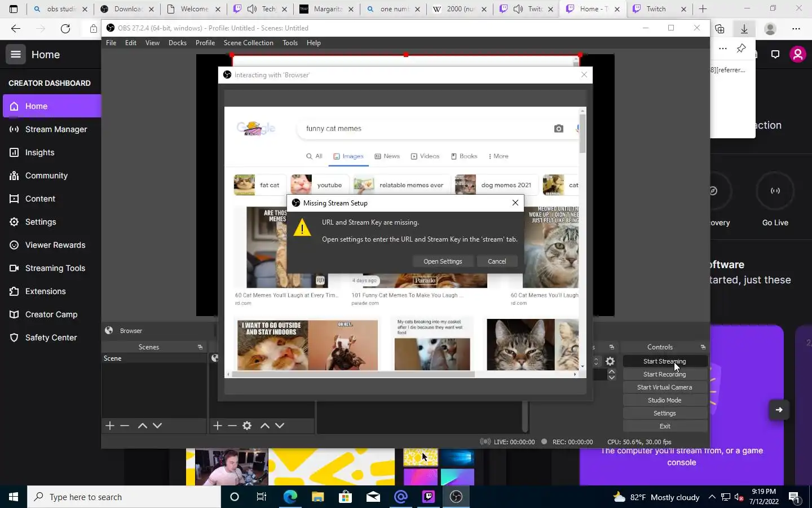This screenshot has width=812, height=508.
Task: Open the Profile menu
Action: coord(205,43)
